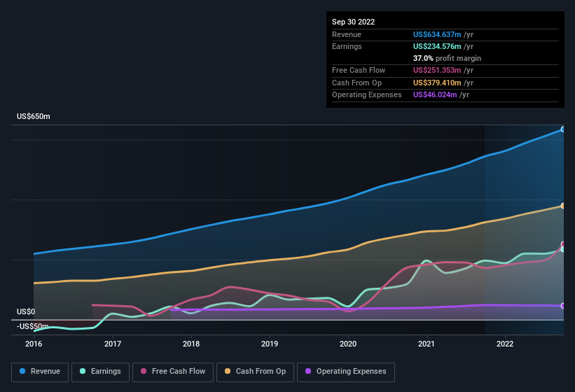The width and height of the screenshot is (575, 392).
Task: Toggle the Revenue legend button
Action: point(40,372)
